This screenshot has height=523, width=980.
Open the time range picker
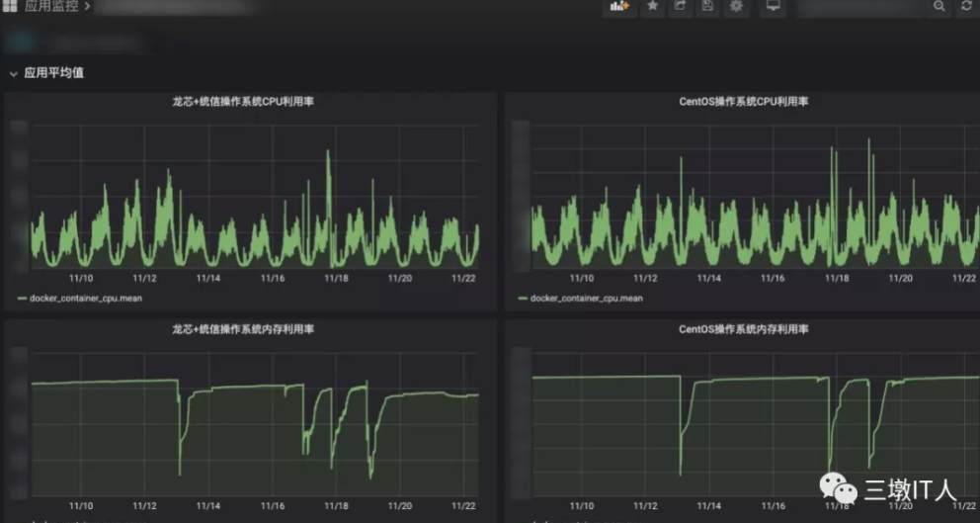tap(860, 7)
